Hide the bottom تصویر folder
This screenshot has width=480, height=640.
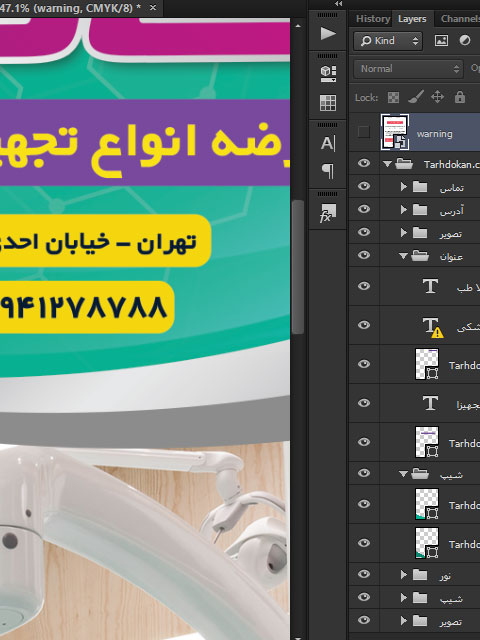pyautogui.click(x=364, y=620)
